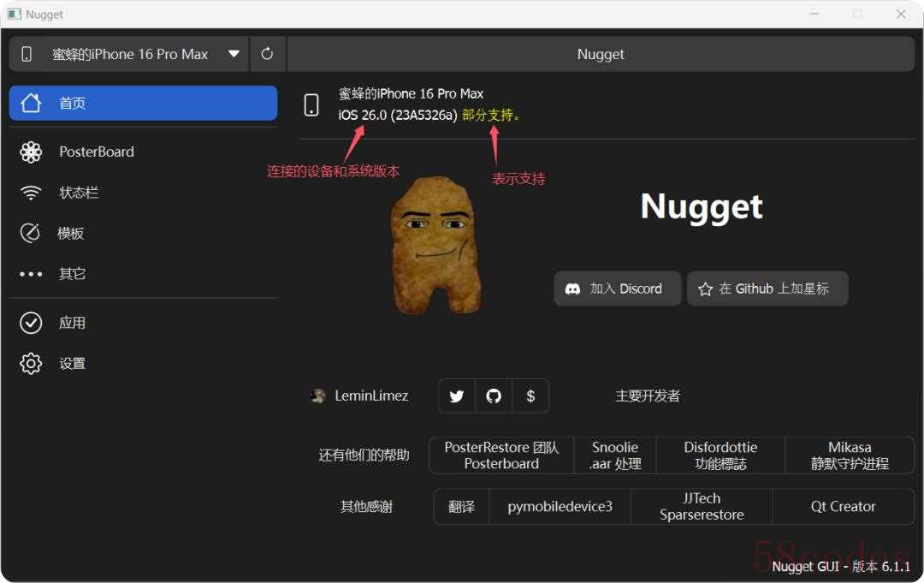Viewport: 924px width, 583px height.
Task: Click the Discord logo icon
Action: [x=572, y=289]
